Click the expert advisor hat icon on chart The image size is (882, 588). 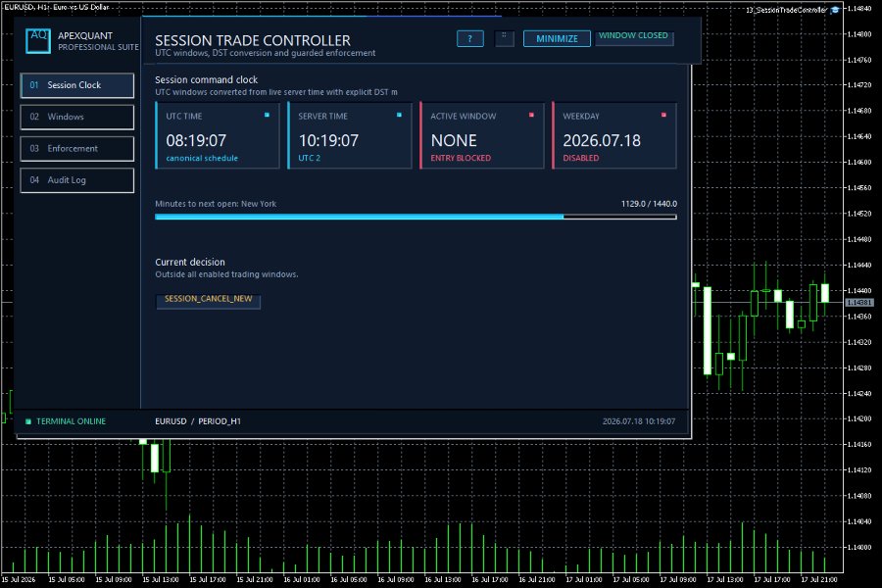[835, 10]
